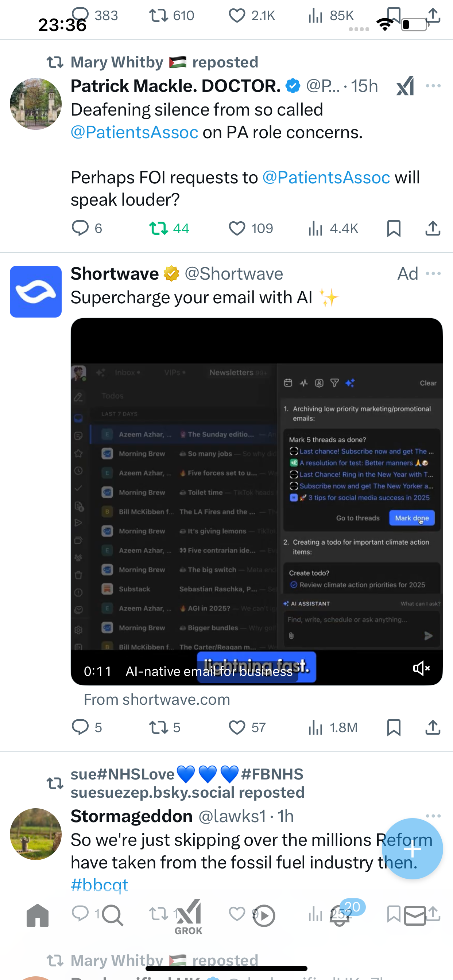View the 4.4K analytics on Patrick's post
Screen dimensions: 453x980
(333, 228)
